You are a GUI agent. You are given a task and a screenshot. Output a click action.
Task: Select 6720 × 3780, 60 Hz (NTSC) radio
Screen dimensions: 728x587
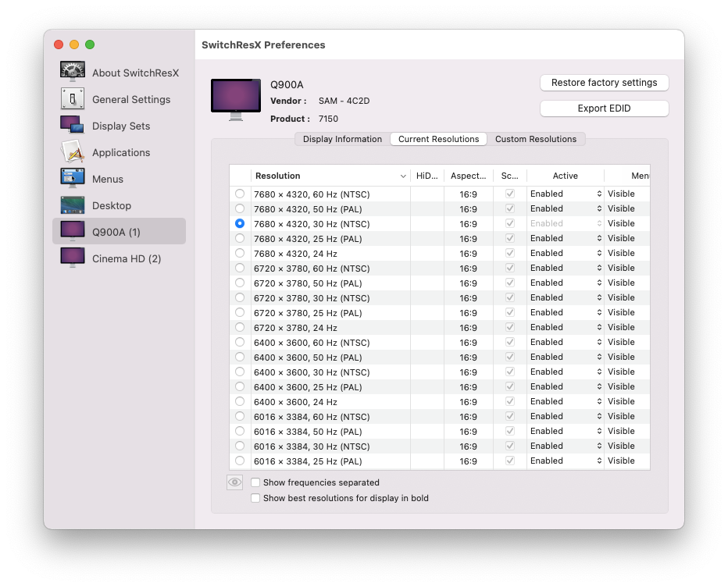point(240,268)
